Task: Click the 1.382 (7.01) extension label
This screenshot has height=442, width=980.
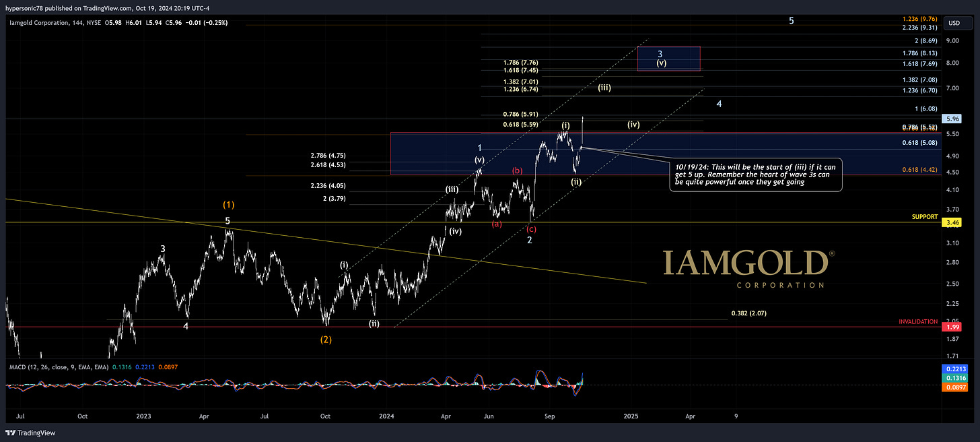Action: [x=520, y=82]
